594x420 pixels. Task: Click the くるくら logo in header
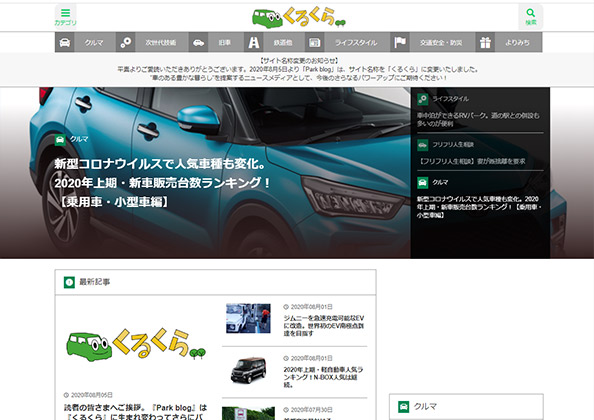[299, 17]
